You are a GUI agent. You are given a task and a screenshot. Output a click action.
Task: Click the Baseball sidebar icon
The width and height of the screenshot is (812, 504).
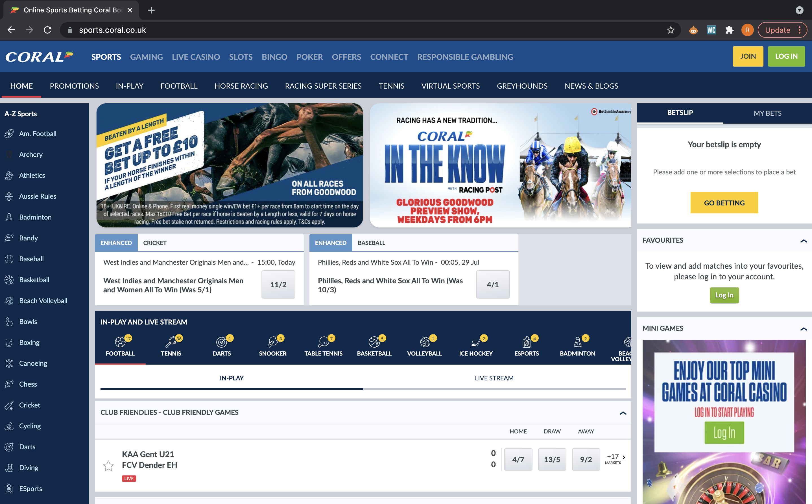click(x=9, y=259)
